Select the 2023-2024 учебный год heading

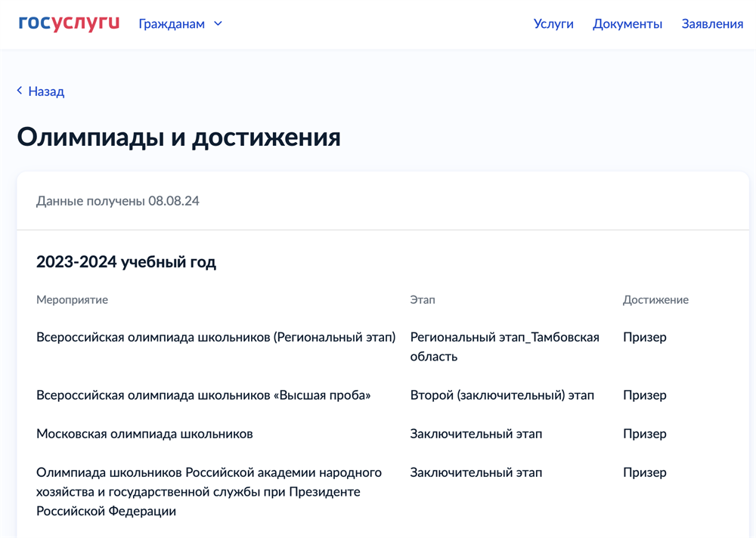click(x=126, y=261)
